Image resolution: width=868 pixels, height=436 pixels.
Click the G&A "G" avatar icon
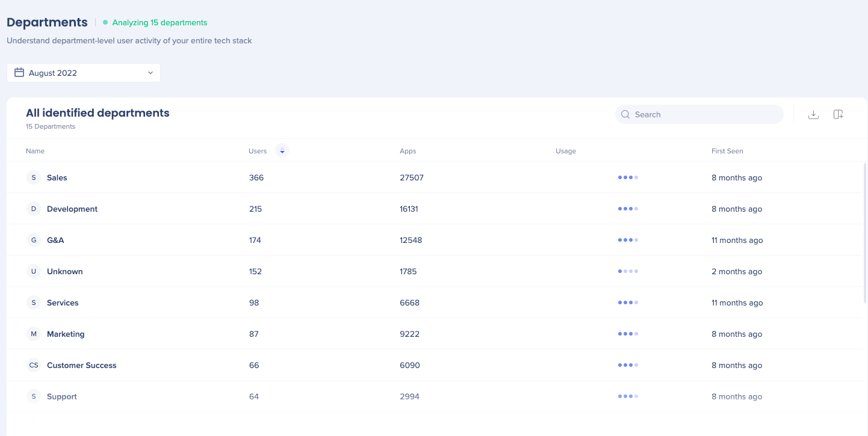33,239
